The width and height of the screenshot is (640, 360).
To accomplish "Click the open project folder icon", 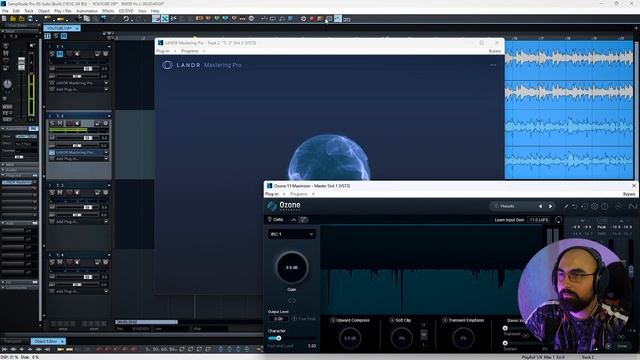I will 13,19.
